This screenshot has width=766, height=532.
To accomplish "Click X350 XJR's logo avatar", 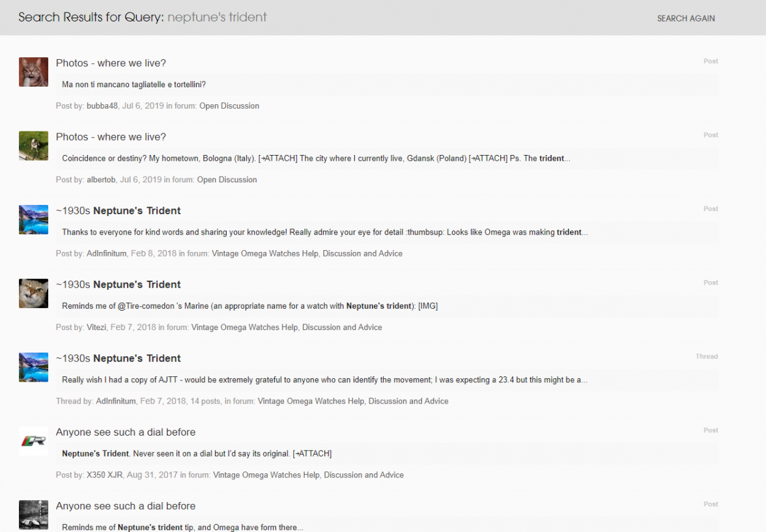I will point(33,441).
